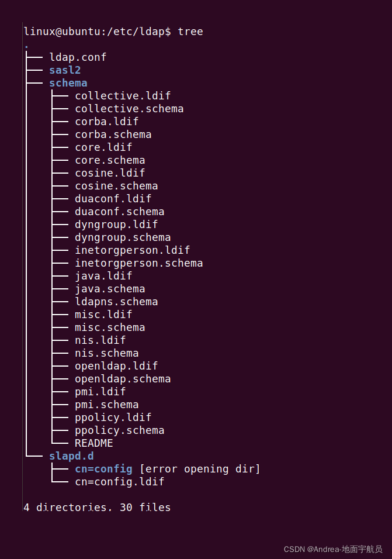Click dyngroup.schema in the tree
392x559 pixels.
(x=123, y=237)
